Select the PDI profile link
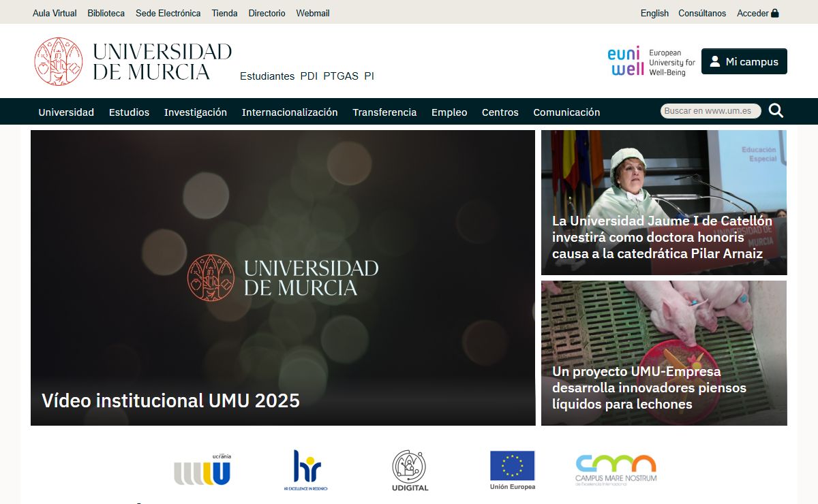This screenshot has height=504, width=818. click(309, 76)
